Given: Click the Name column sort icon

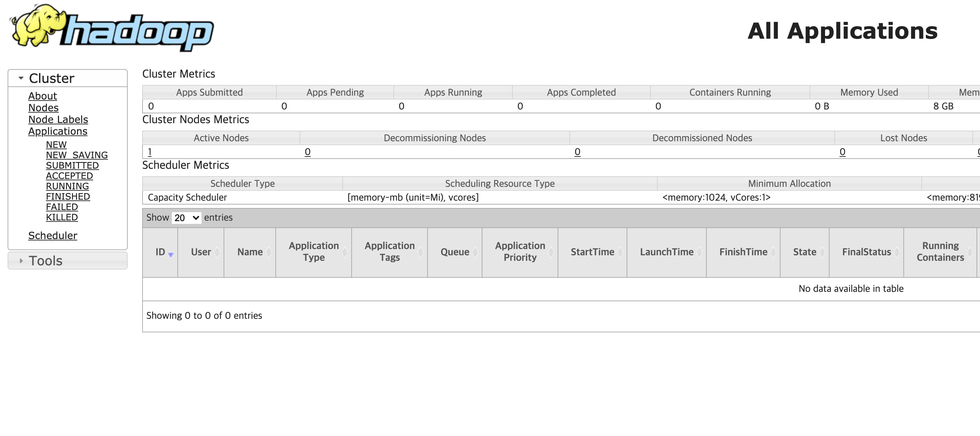Looking at the screenshot, I should 268,252.
